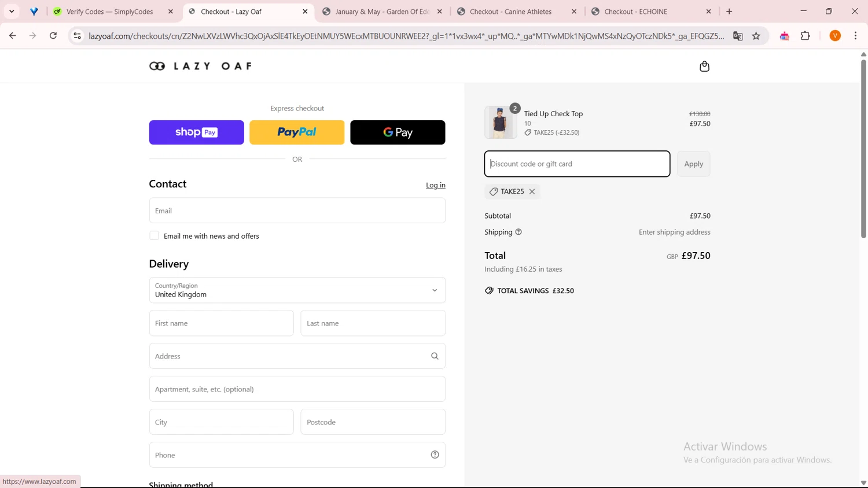The width and height of the screenshot is (868, 488).
Task: Click the Tied Up Check Top thumbnail
Action: point(501,123)
